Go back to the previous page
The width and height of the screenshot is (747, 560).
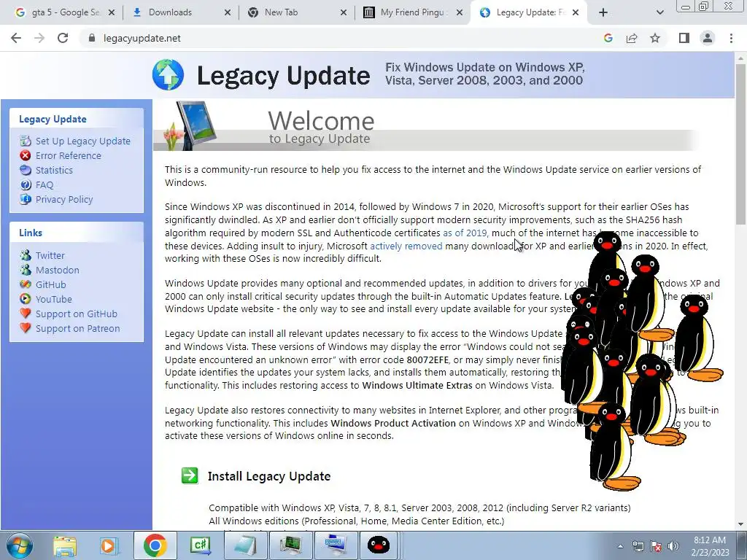(x=16, y=38)
